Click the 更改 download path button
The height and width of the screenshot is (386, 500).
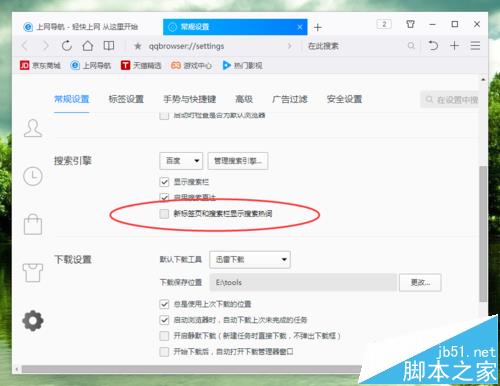click(x=420, y=282)
